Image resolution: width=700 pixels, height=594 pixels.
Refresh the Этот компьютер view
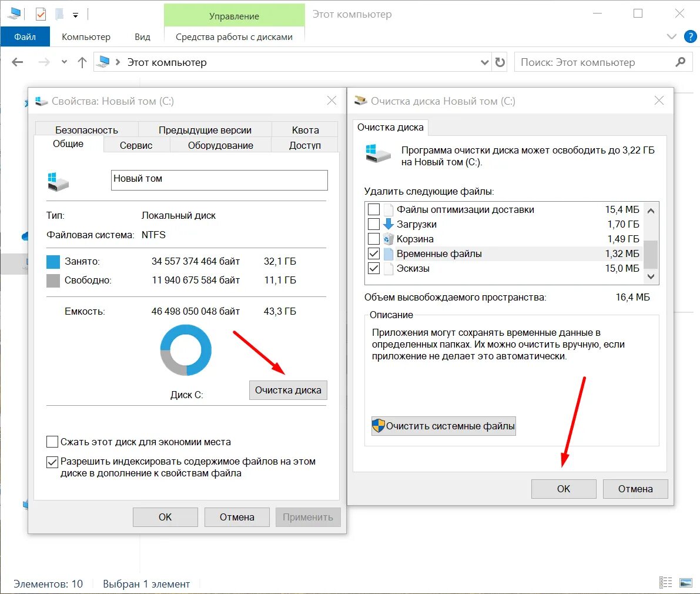(500, 62)
